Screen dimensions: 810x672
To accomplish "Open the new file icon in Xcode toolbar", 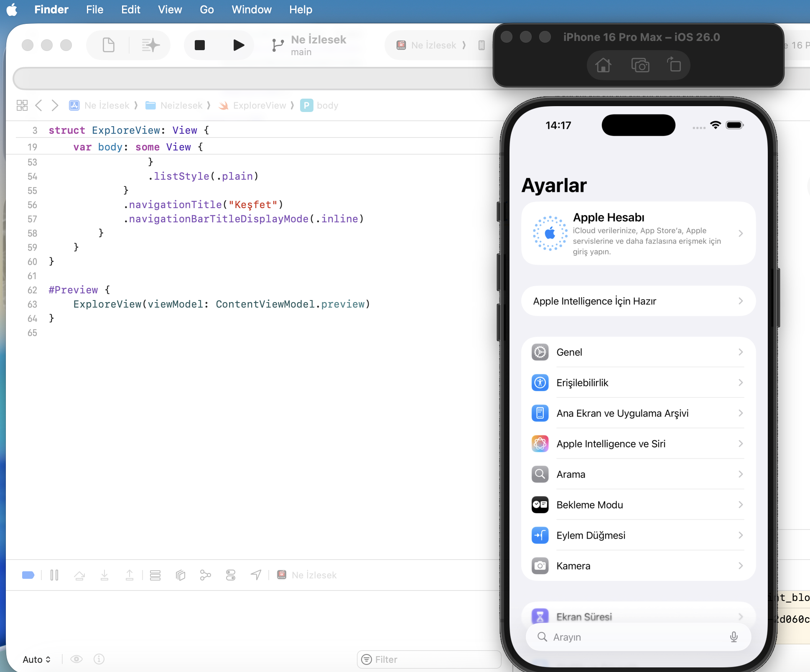I will pos(108,45).
